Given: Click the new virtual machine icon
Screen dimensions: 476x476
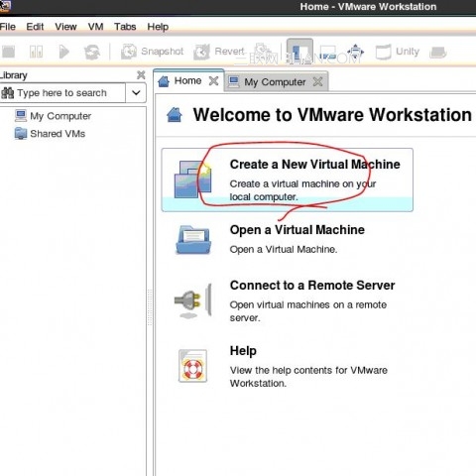Looking at the screenshot, I should pyautogui.click(x=192, y=179).
